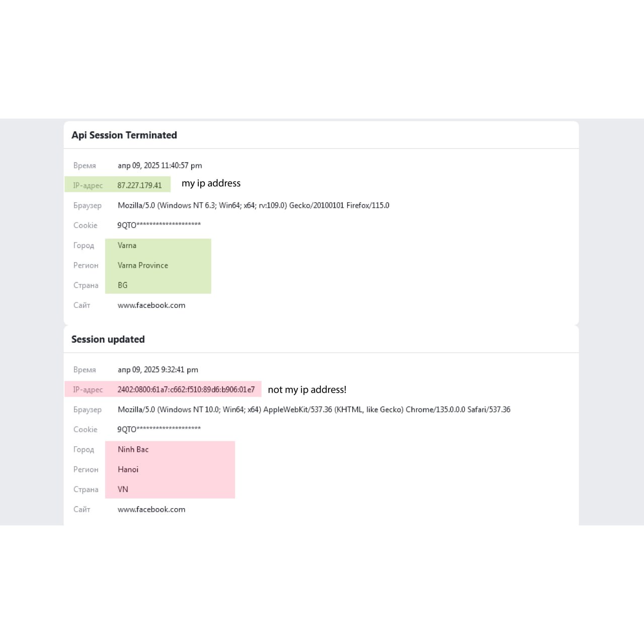
Task: Click the "Session updated" heading
Action: pyautogui.click(x=108, y=340)
